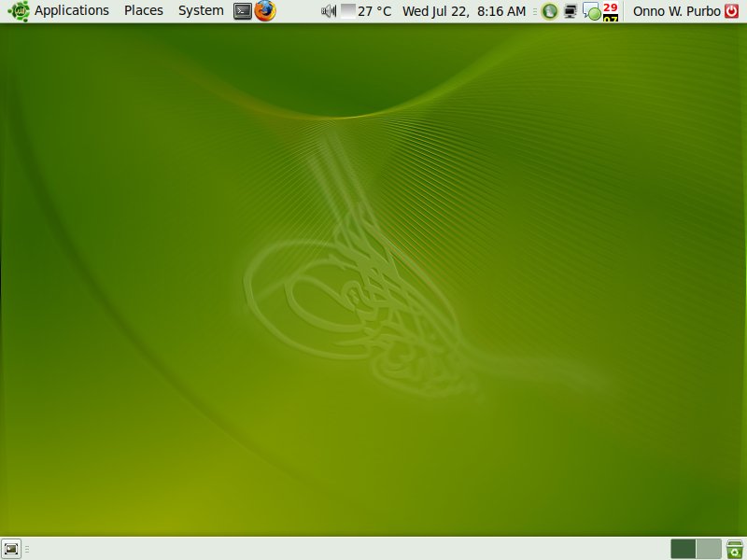Viewport: 747px width, 560px height.
Task: Switch to the first workspace
Action: tap(683, 549)
